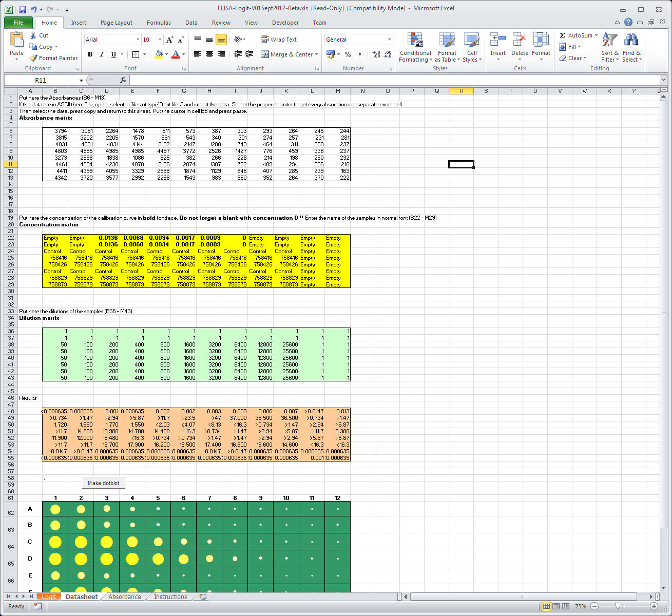Open the Merge & Center dropdown arrow
The width and height of the screenshot is (672, 616).
point(316,54)
